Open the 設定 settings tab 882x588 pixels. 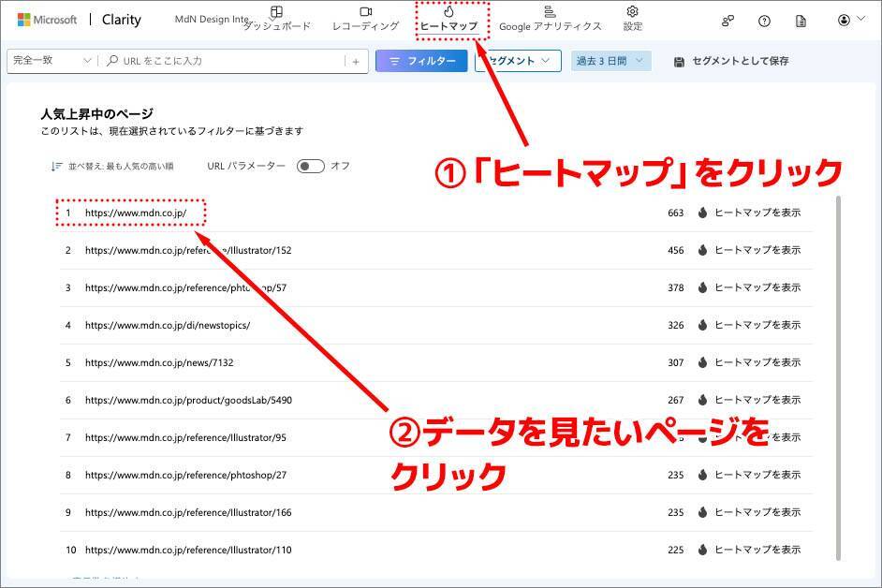[x=633, y=19]
